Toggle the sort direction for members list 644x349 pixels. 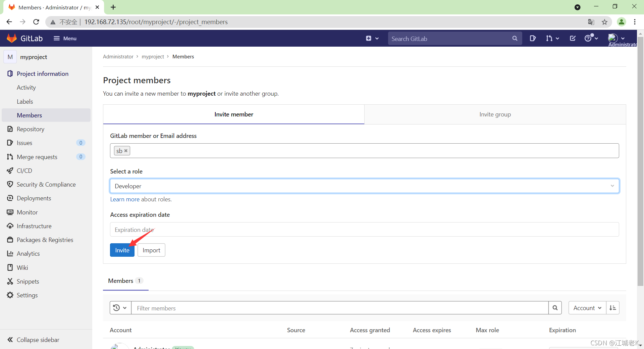613,308
